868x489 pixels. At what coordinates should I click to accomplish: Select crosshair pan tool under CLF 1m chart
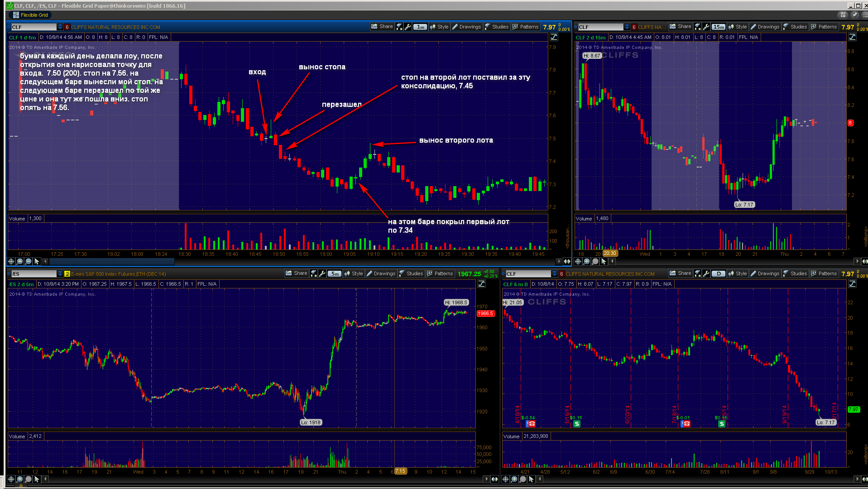coord(11,261)
